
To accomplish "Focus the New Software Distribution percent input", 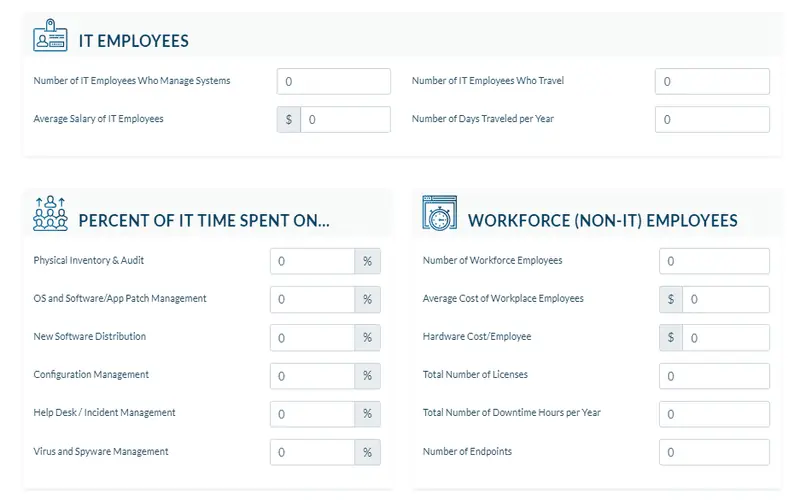I will point(312,338).
